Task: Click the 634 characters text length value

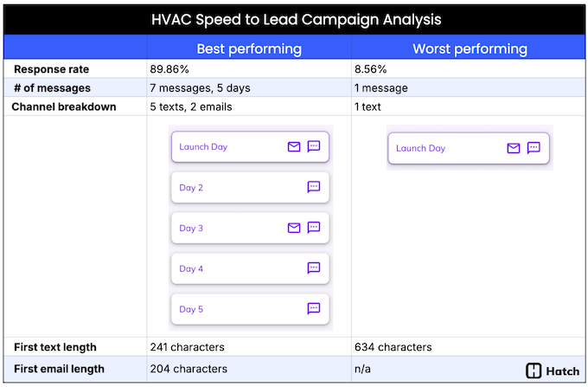Action: click(393, 347)
